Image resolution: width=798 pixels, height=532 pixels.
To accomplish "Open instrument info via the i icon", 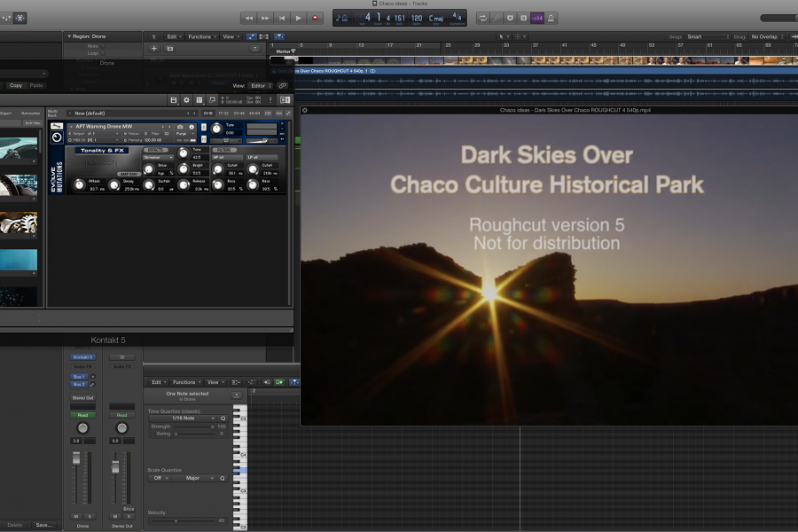I will click(x=192, y=126).
